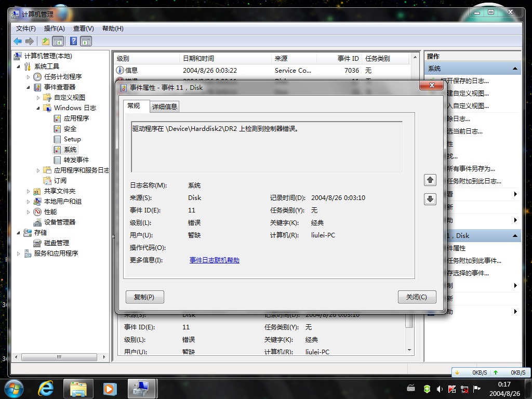Click previous event up arrow button
Viewport: 532px width, 399px height.
(430, 180)
